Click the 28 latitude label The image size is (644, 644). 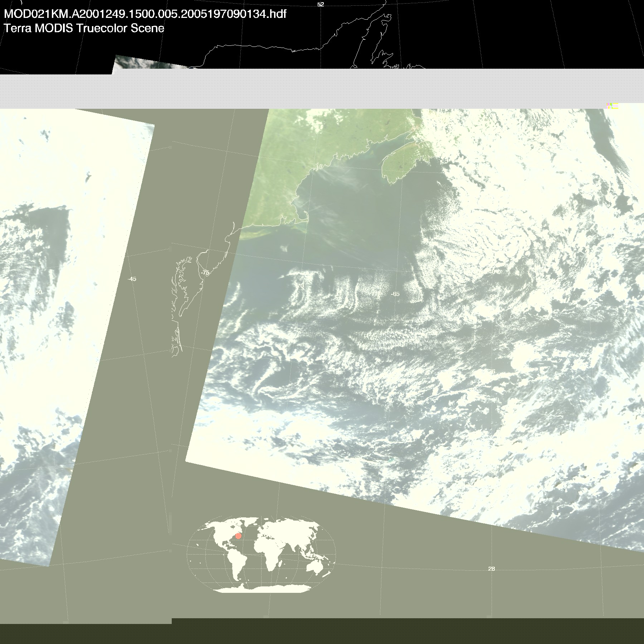(492, 569)
